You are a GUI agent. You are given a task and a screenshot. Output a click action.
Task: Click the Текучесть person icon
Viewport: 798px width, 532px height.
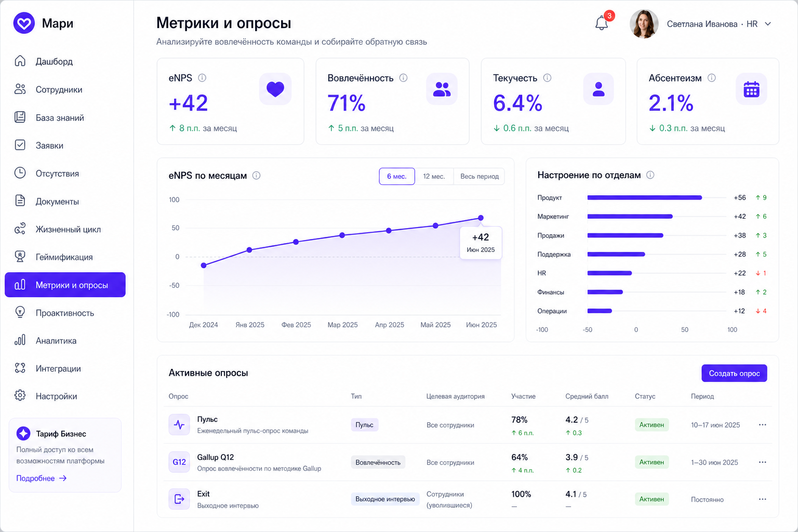(598, 89)
